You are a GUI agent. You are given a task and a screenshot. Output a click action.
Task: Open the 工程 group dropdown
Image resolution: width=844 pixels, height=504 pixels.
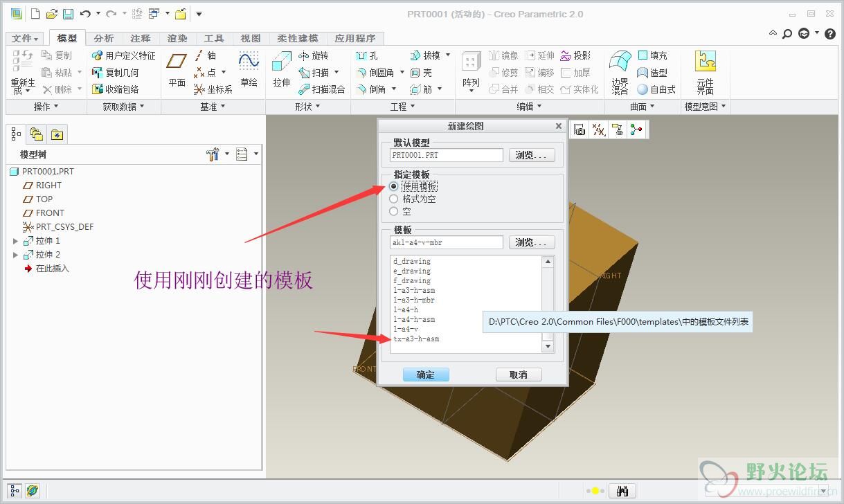coord(402,107)
